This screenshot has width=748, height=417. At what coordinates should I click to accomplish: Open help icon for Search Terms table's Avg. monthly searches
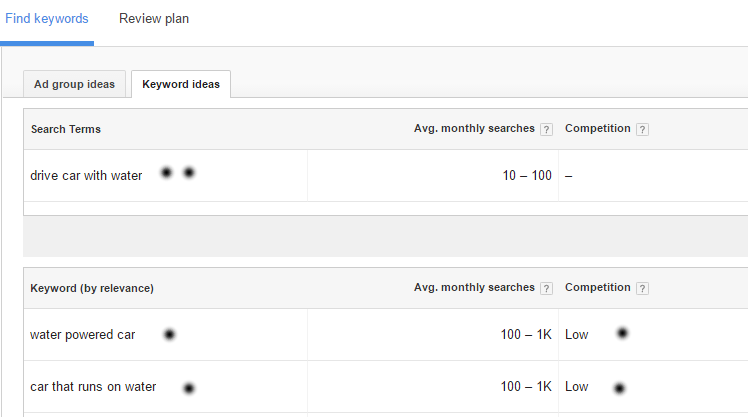click(x=546, y=129)
